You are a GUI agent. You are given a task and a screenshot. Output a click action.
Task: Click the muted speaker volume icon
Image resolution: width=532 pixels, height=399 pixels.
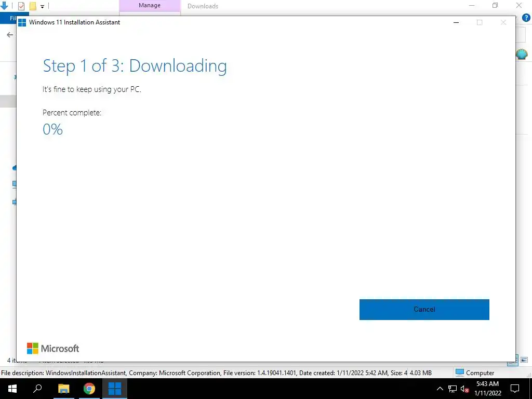[x=464, y=389]
